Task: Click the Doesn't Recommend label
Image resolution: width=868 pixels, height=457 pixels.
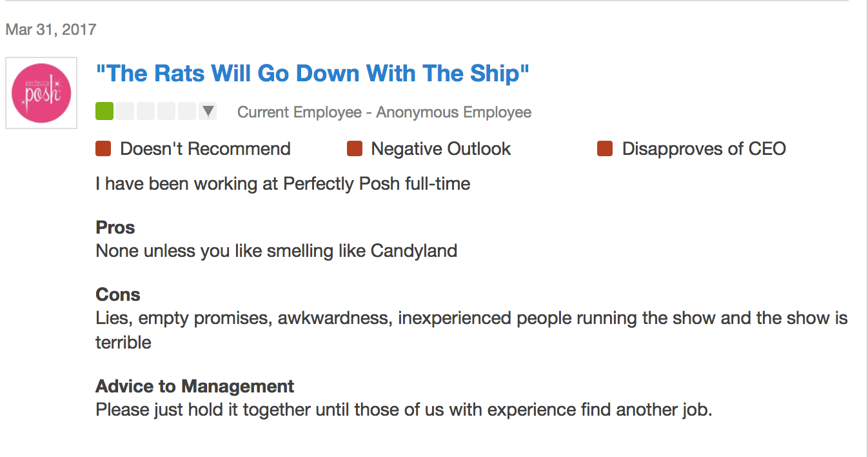Action: 205,148
